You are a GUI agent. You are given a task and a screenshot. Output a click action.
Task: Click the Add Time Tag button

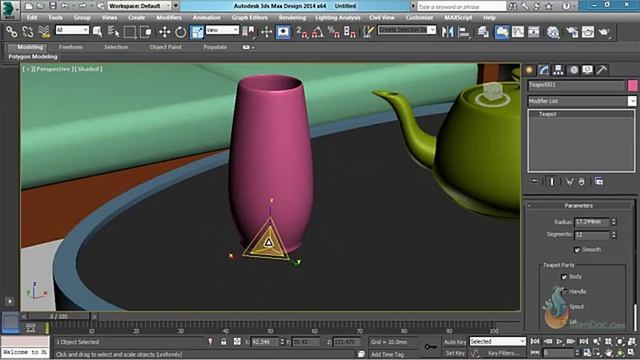387,354
